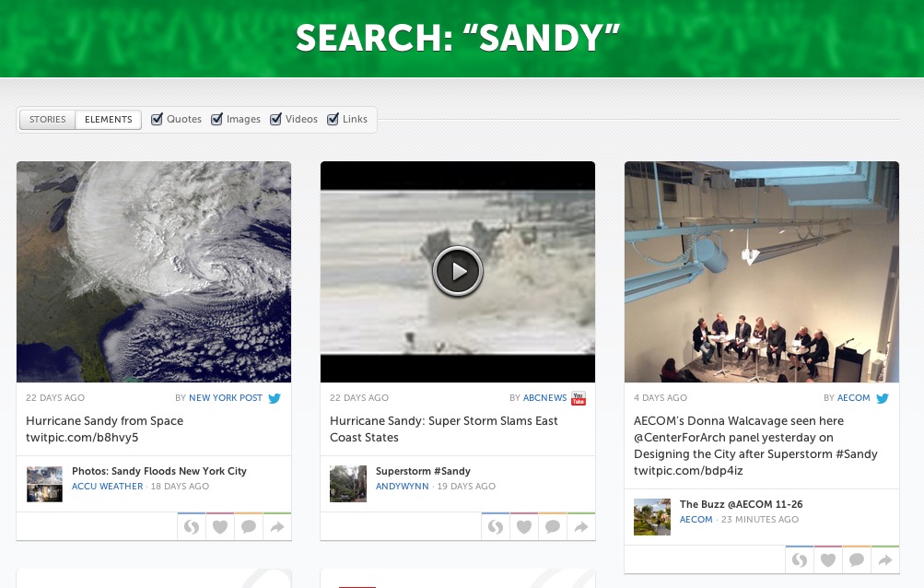Comment on the AECOM panel card
The height and width of the screenshot is (588, 924).
[x=857, y=559]
